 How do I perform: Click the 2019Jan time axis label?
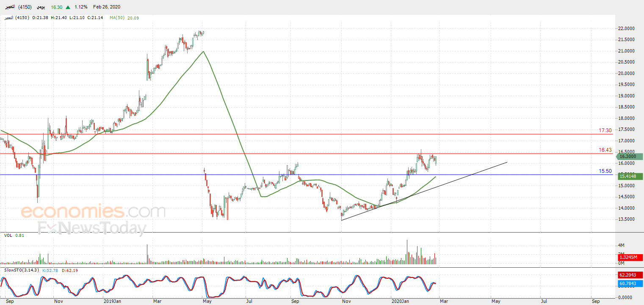(x=113, y=302)
